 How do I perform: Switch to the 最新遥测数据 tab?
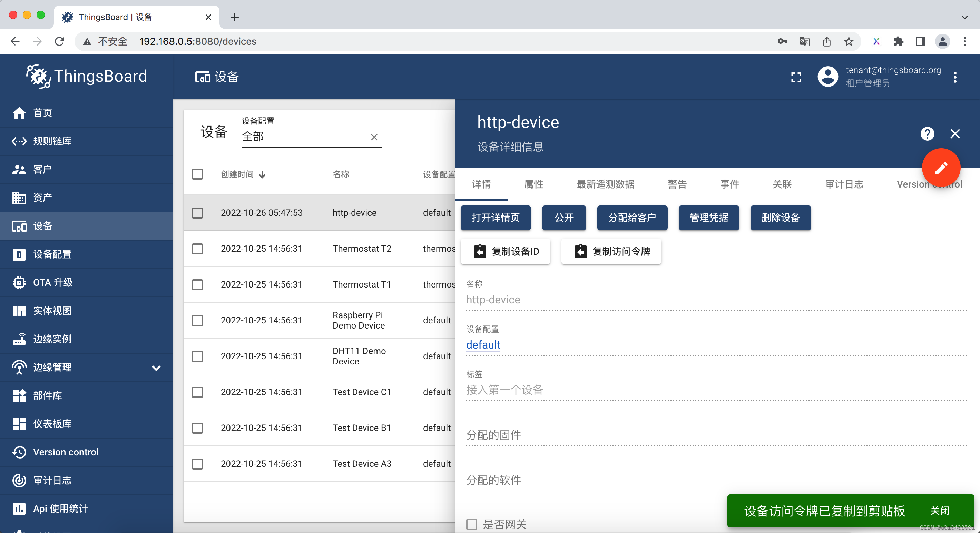(605, 184)
